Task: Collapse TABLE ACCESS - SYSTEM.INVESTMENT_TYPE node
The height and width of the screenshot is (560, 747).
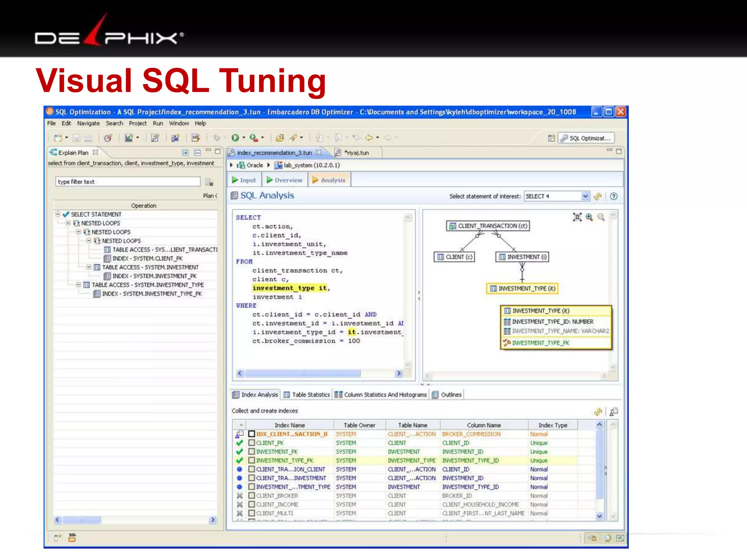Action: [78, 285]
